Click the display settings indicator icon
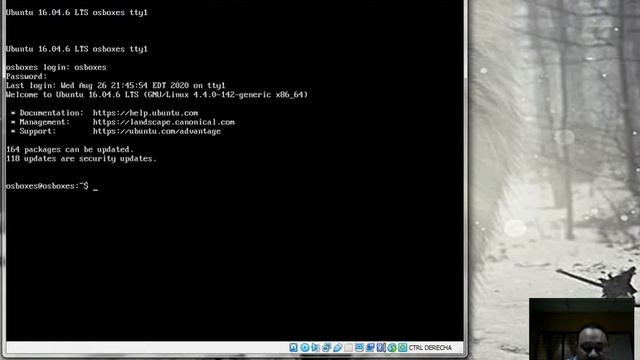Image resolution: width=640 pixels, height=360 pixels. 359,347
